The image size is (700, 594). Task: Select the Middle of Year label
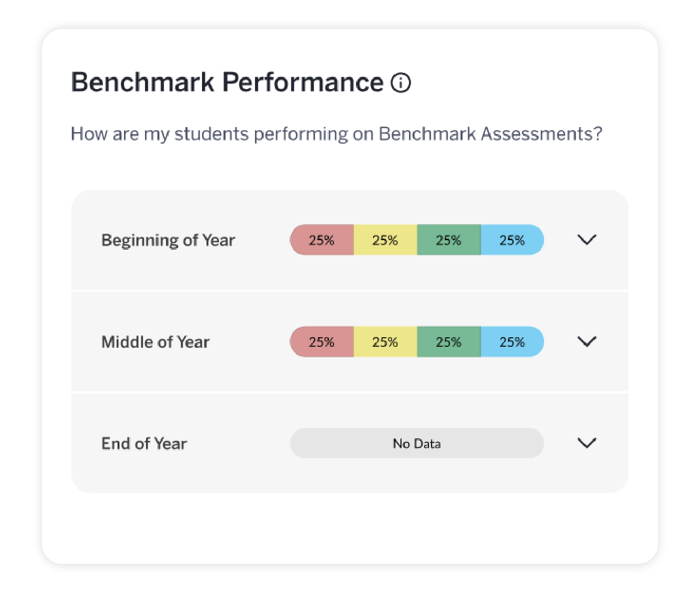[x=155, y=342]
